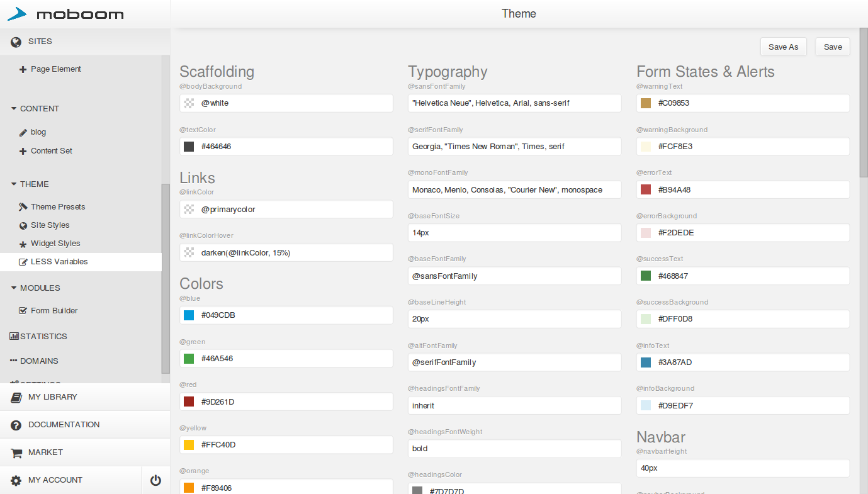This screenshot has width=868, height=494.
Task: Collapse the CONTENT section
Action: (x=14, y=109)
